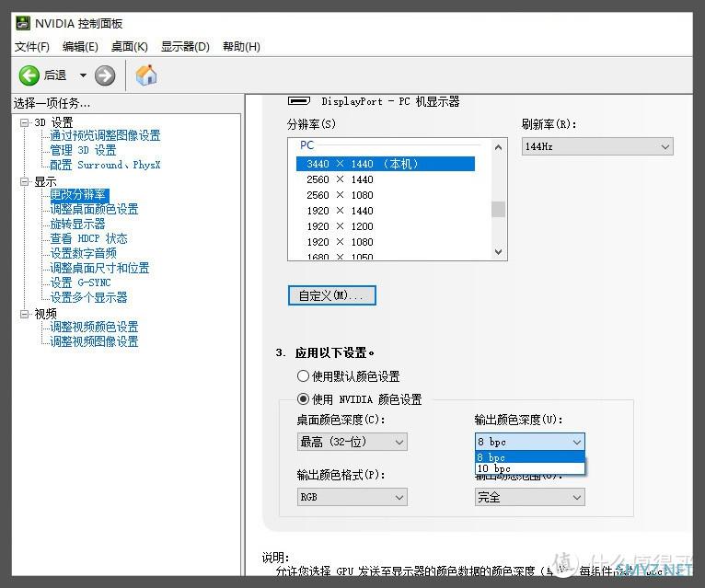
Task: Click the grey Forward arrow icon
Action: [x=105, y=75]
